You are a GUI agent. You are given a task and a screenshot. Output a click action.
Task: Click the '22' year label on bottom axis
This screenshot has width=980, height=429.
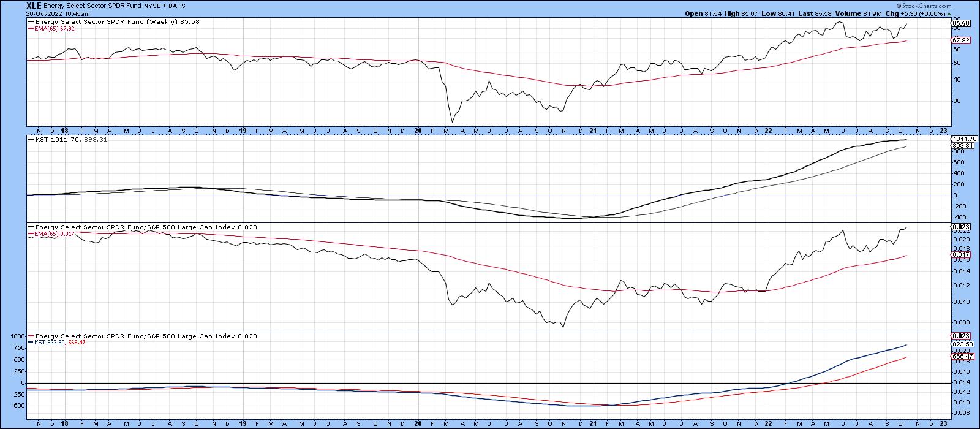pos(768,423)
